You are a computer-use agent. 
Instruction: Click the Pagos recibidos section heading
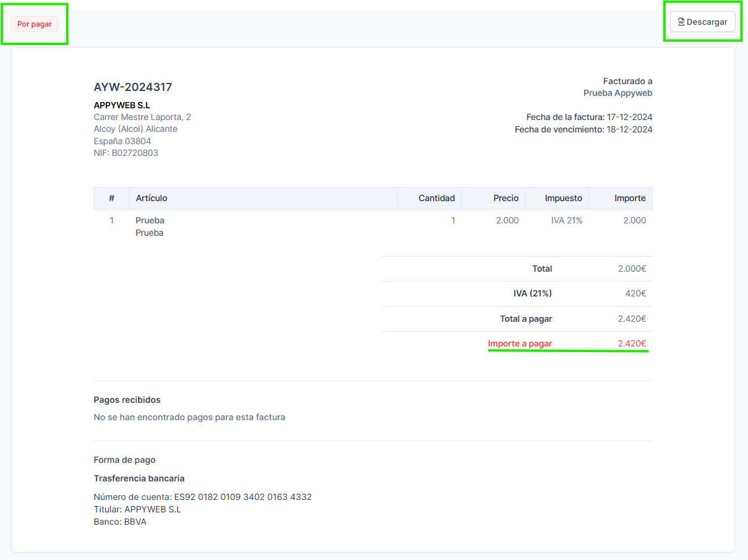click(127, 400)
